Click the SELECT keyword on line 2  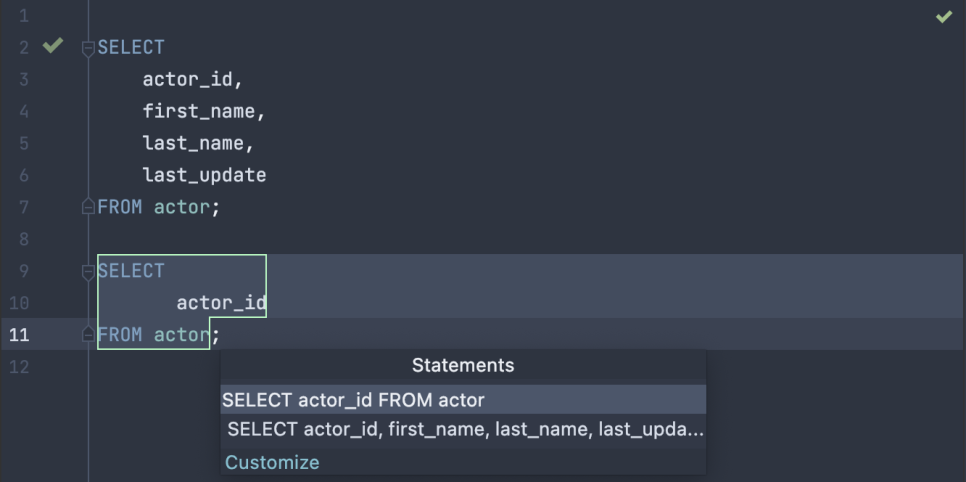tap(131, 47)
